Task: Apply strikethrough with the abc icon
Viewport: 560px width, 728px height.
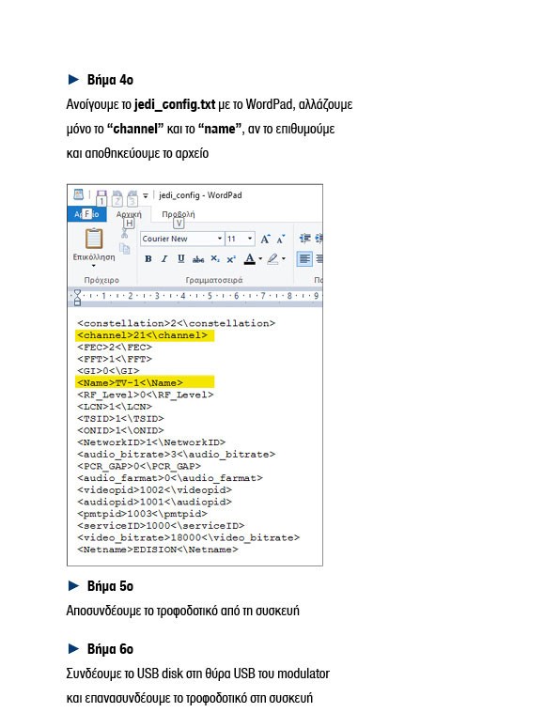Action: coord(198,259)
